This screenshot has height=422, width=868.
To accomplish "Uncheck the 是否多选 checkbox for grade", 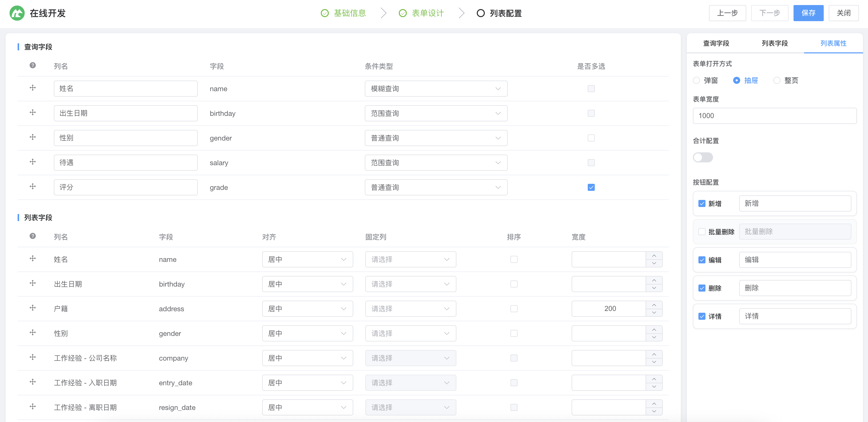I will 591,187.
